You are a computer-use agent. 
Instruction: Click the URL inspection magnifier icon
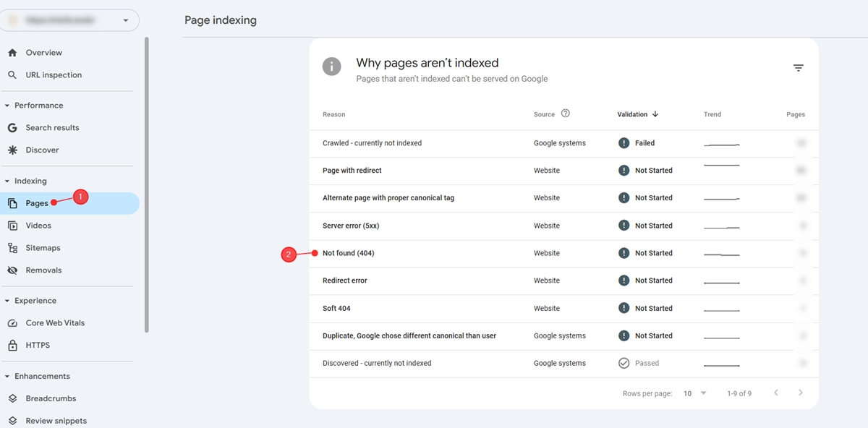[x=12, y=75]
